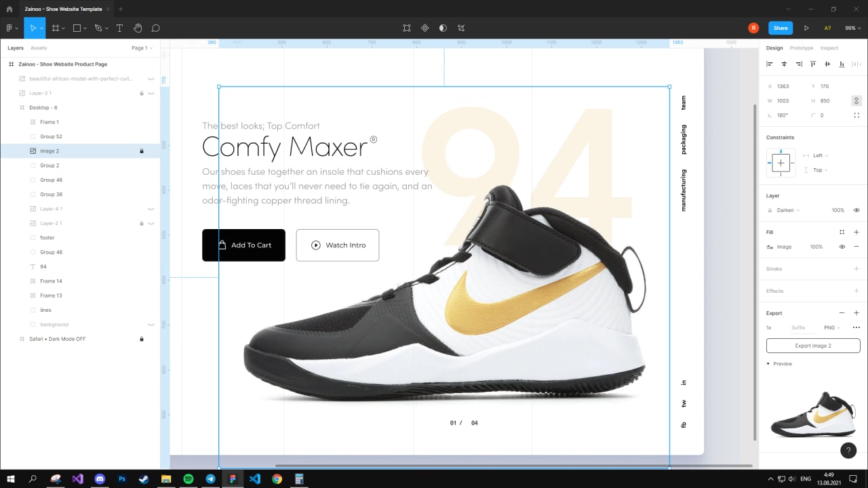The height and width of the screenshot is (488, 868).
Task: Select the Comment tool
Action: 155,28
